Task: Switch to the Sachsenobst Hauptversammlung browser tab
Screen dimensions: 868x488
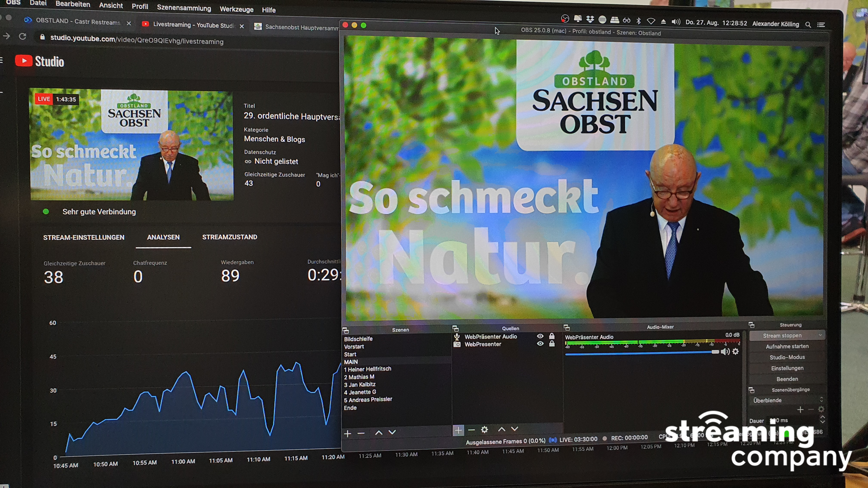Action: (x=296, y=27)
